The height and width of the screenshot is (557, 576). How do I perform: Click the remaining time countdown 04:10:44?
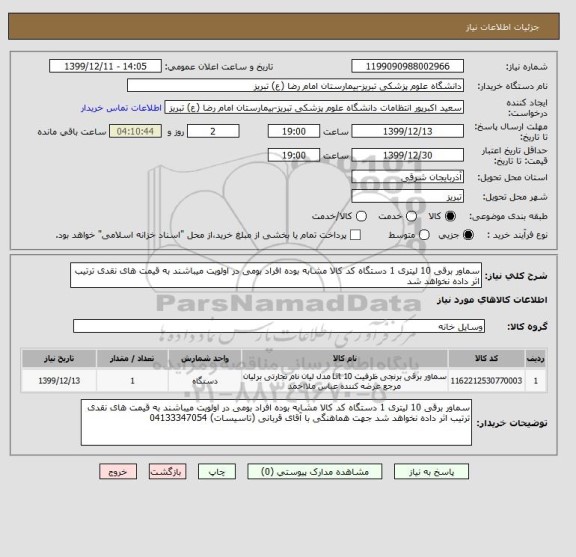(x=135, y=131)
